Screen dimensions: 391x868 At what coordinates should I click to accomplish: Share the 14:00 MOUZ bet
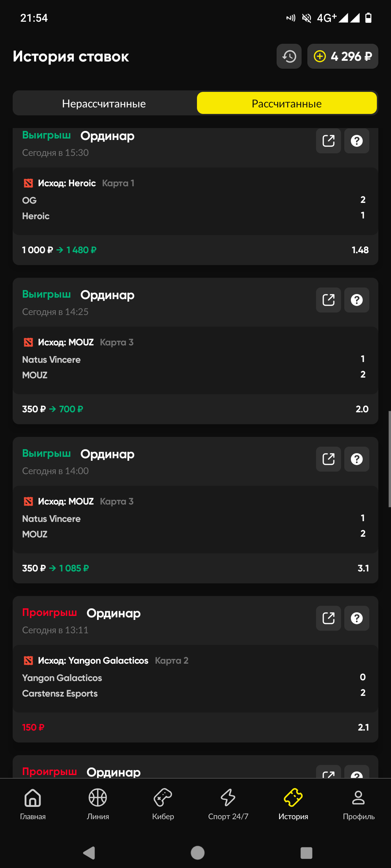[x=328, y=459]
